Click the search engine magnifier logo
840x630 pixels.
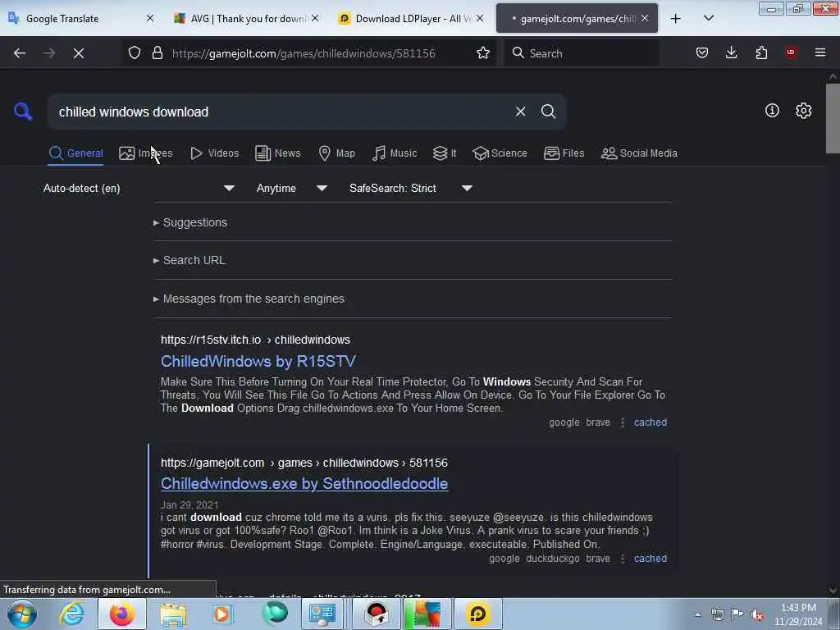pos(23,112)
